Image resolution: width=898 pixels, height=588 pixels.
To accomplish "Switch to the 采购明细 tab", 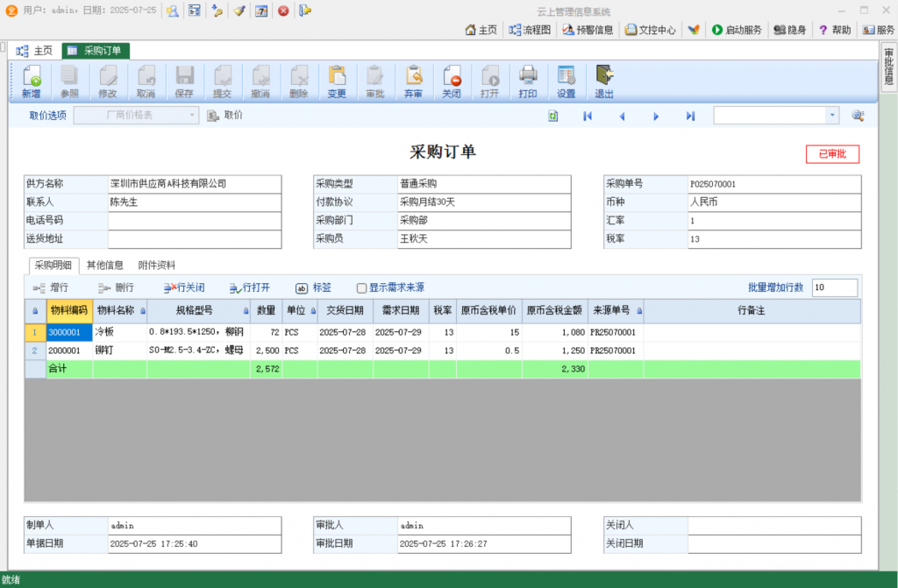I will [x=53, y=266].
